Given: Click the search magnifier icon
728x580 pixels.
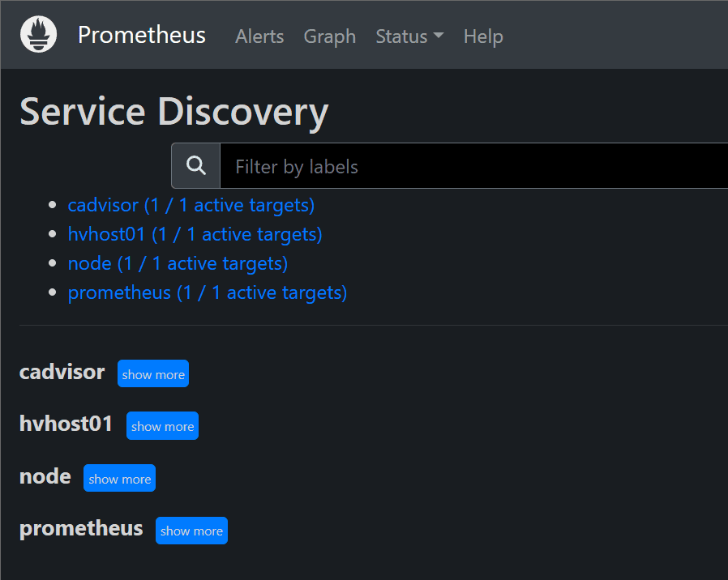Looking at the screenshot, I should [196, 166].
